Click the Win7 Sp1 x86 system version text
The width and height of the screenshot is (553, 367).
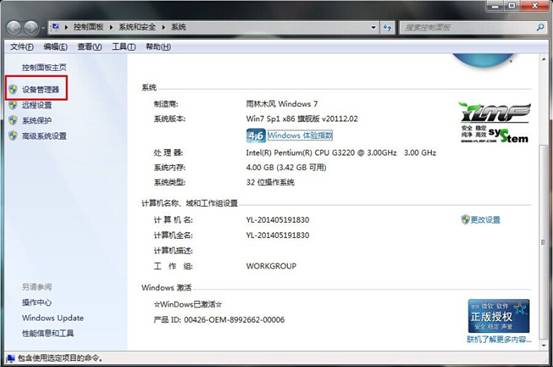click(x=302, y=119)
